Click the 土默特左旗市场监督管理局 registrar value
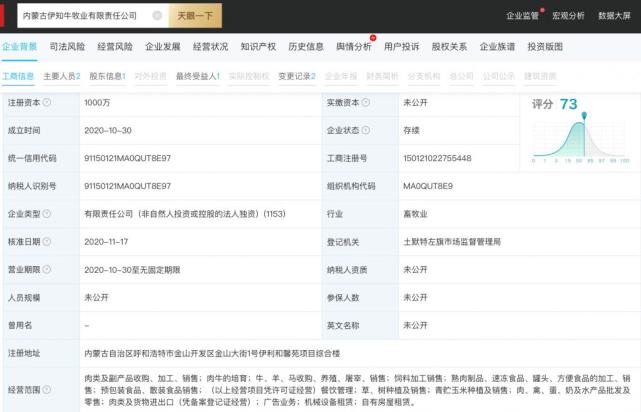Image resolution: width=641 pixels, height=412 pixels. [452, 242]
